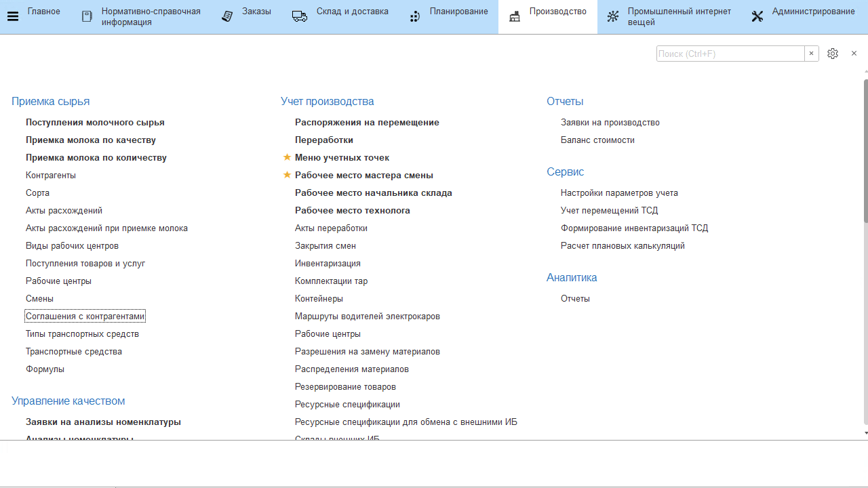Screen dimensions: 868x488
Task: Close the section menu panel
Action: point(854,54)
